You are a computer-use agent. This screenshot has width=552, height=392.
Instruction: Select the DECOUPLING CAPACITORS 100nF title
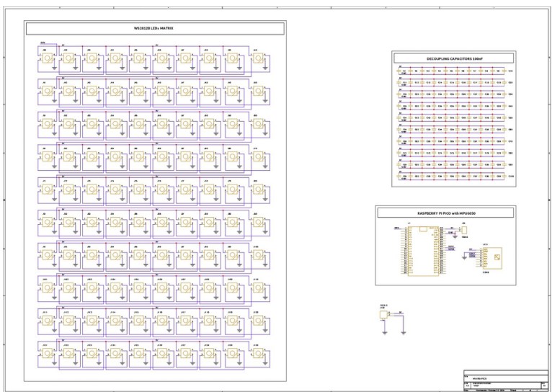pyautogui.click(x=454, y=59)
